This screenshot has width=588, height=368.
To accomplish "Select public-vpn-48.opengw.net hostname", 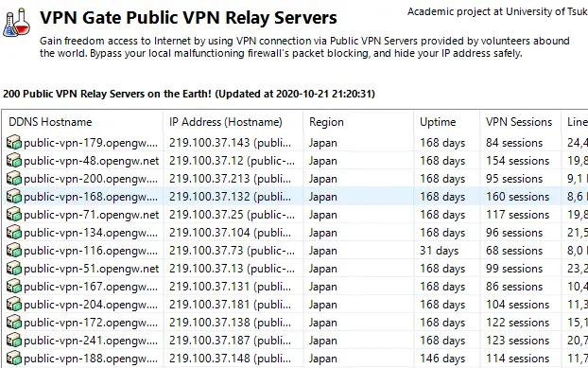I will tap(92, 161).
